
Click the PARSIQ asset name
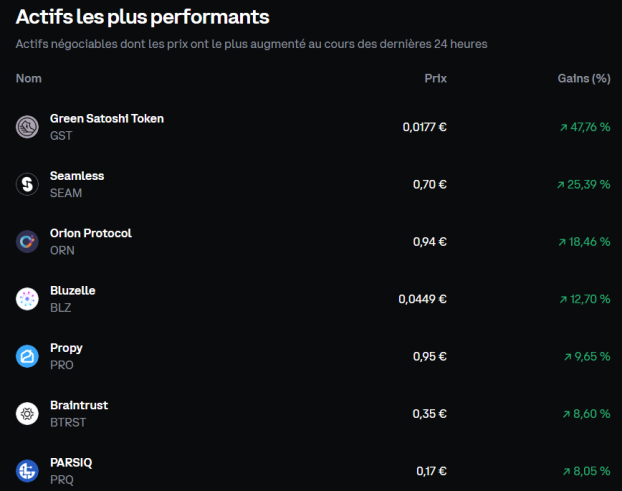coord(71,462)
